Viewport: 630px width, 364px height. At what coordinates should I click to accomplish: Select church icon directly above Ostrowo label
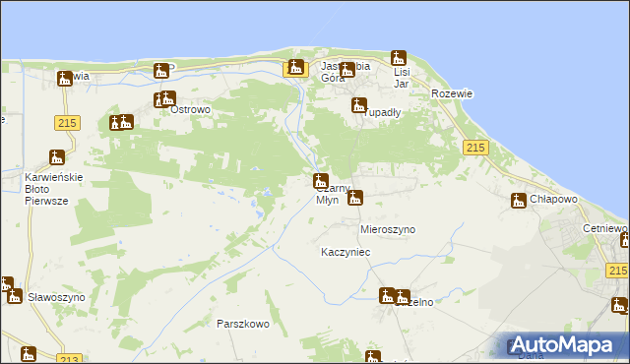pos(168,98)
